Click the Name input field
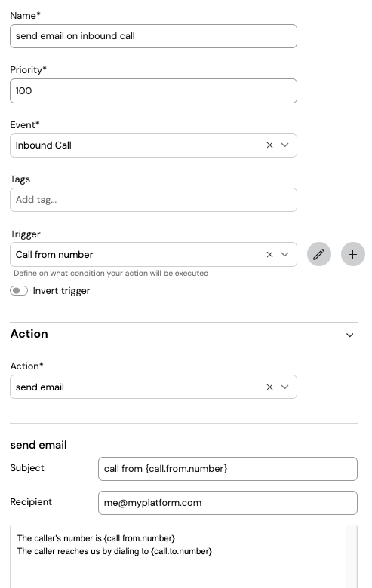The width and height of the screenshot is (372, 588). [153, 36]
